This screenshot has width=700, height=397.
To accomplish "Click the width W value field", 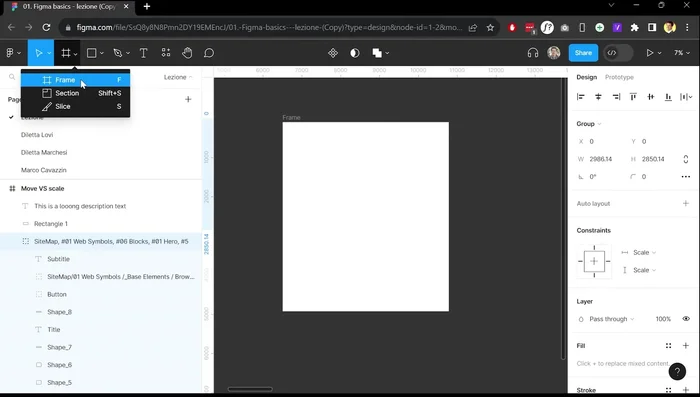I will [600, 159].
